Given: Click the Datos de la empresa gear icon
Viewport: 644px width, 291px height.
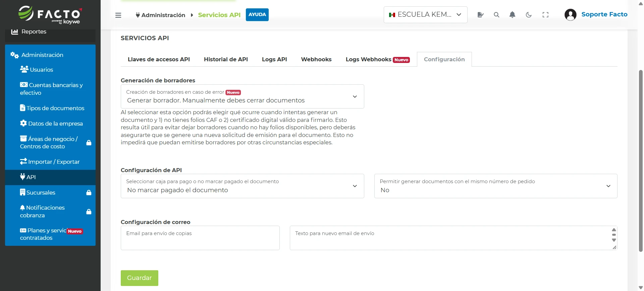Looking at the screenshot, I should tap(23, 123).
